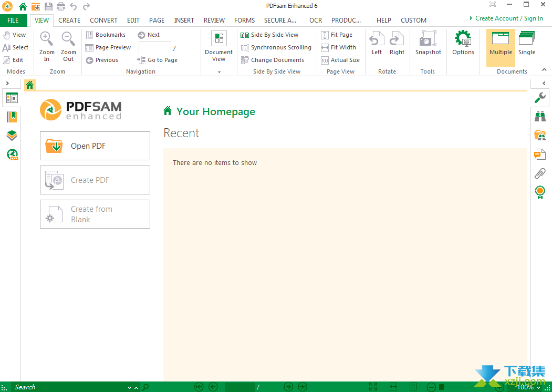Switch to the REVIEW tab
This screenshot has width=552, height=392.
(x=214, y=20)
